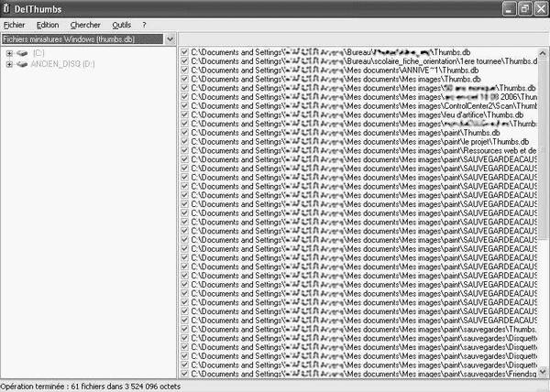Uncheck the Ressources web row checkbox

184,150
